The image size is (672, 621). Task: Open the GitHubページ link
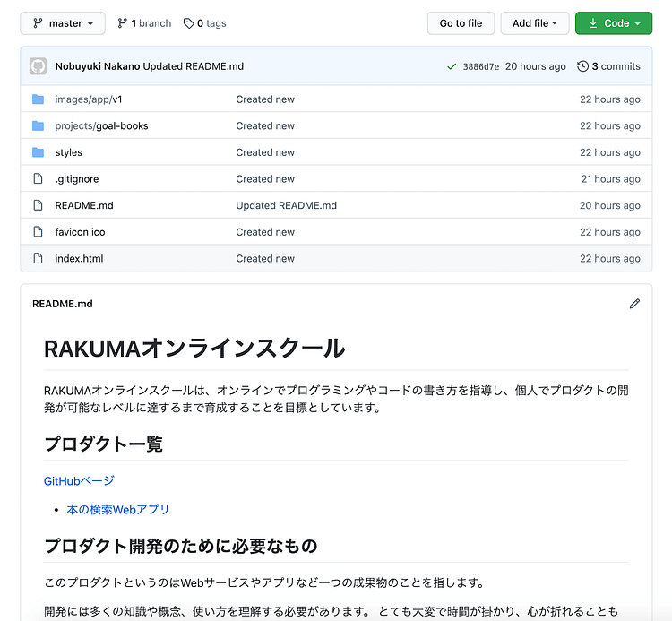coord(79,481)
